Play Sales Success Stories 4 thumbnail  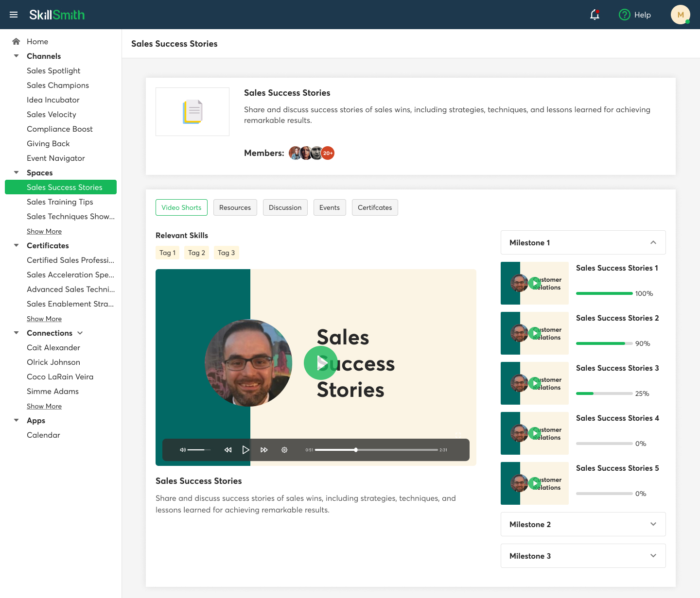[535, 433]
